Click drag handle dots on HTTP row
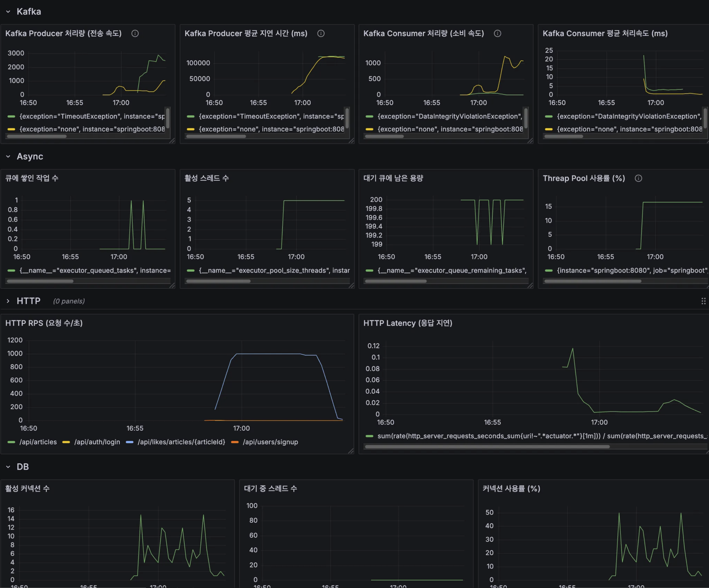The image size is (709, 588). (703, 301)
